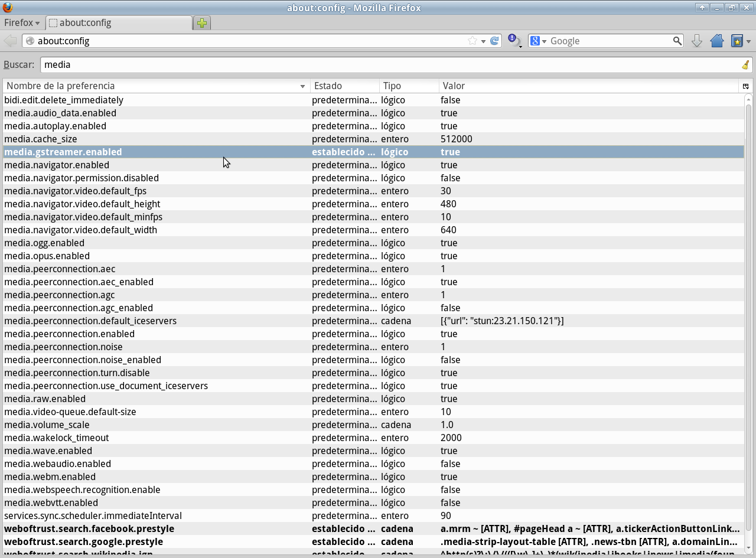The width and height of the screenshot is (756, 558).
Task: Open Google search engine selector dropdown
Action: click(x=538, y=41)
